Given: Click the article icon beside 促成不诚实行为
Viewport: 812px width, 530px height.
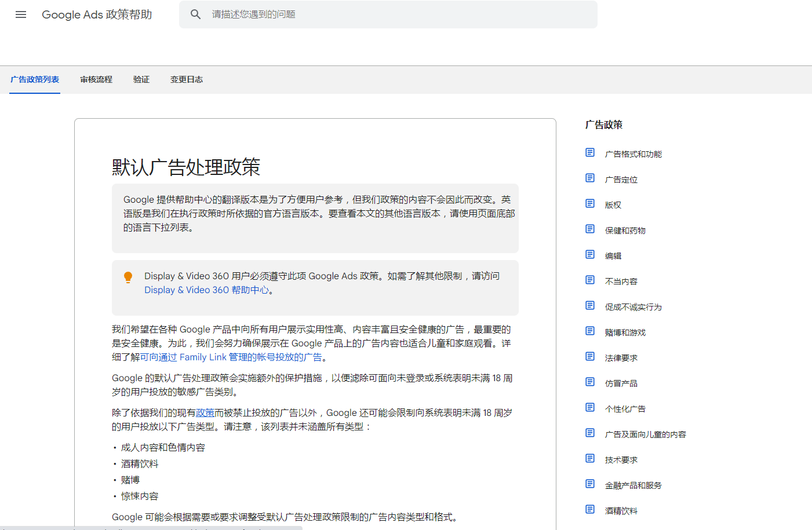Looking at the screenshot, I should tap(590, 305).
